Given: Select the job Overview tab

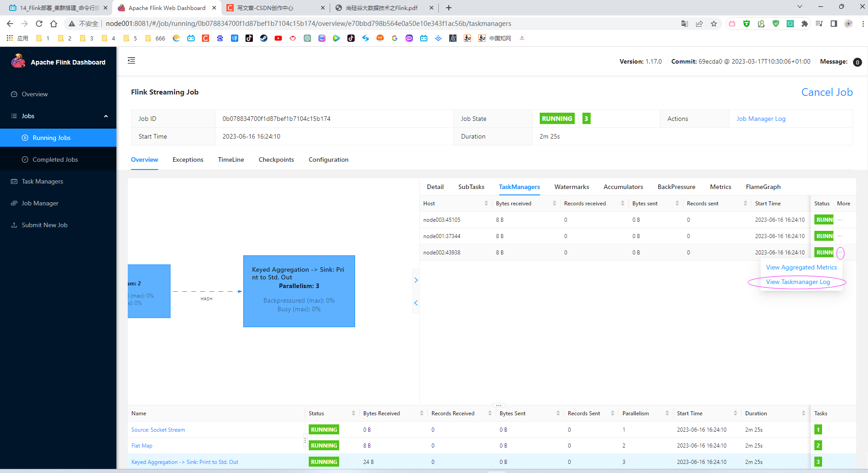Looking at the screenshot, I should [x=144, y=159].
